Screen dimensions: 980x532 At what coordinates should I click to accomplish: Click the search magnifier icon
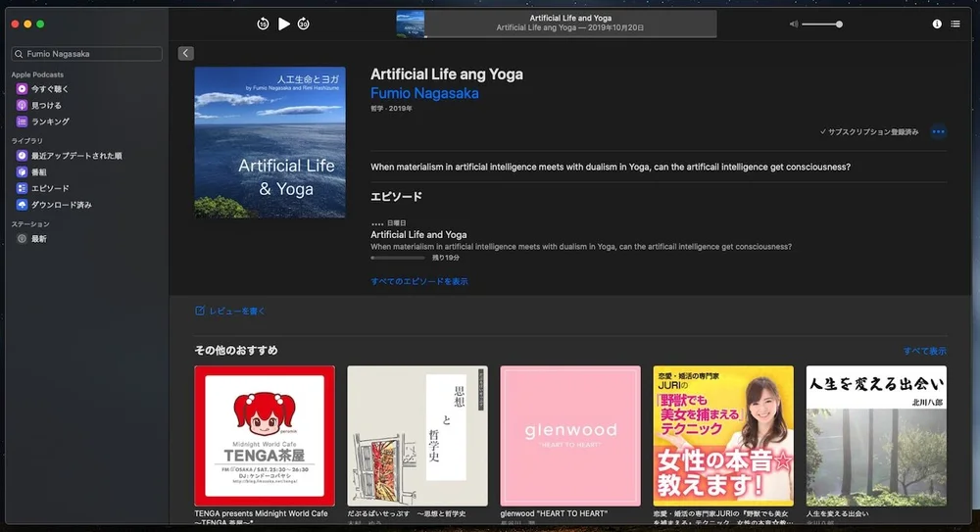[x=19, y=54]
